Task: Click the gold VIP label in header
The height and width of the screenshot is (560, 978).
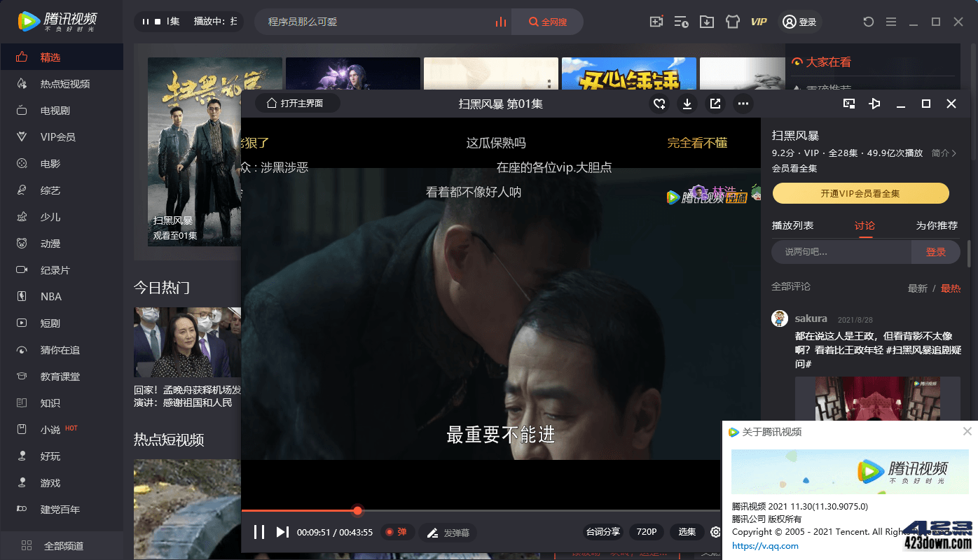Action: (759, 22)
